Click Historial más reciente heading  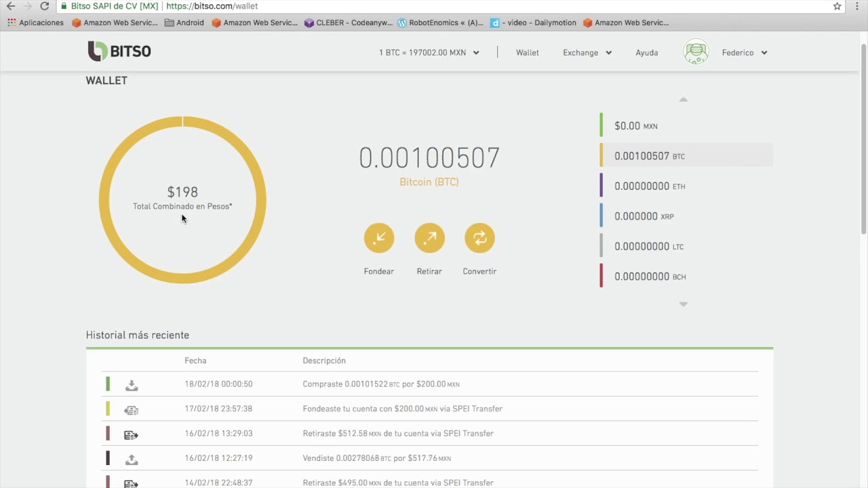click(138, 335)
